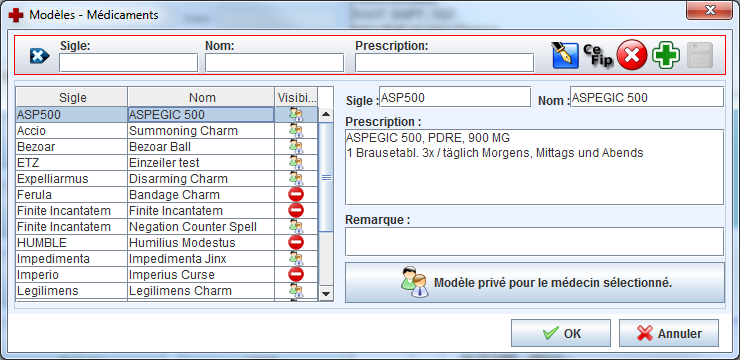Image resolution: width=740 pixels, height=360 pixels.
Task: Toggle visibility icon for Accio row
Action: (x=296, y=130)
